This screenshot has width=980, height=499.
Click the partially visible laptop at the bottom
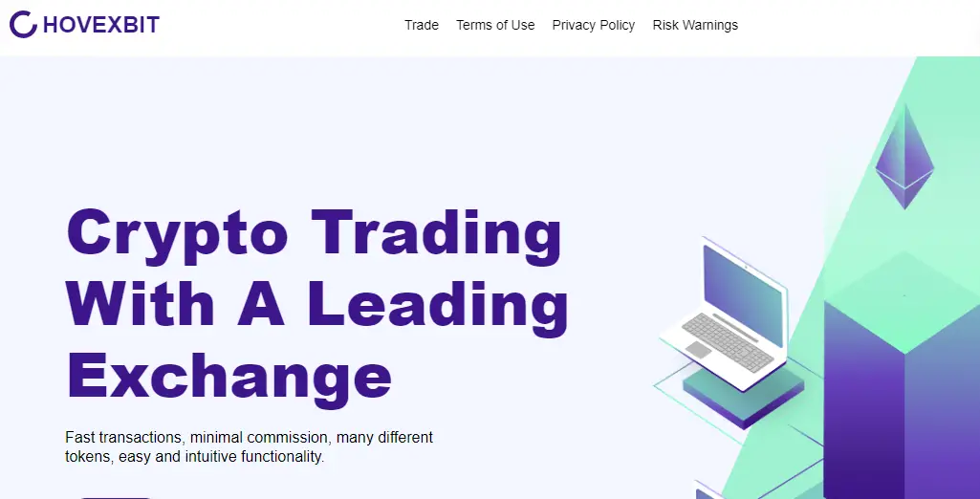(710, 490)
